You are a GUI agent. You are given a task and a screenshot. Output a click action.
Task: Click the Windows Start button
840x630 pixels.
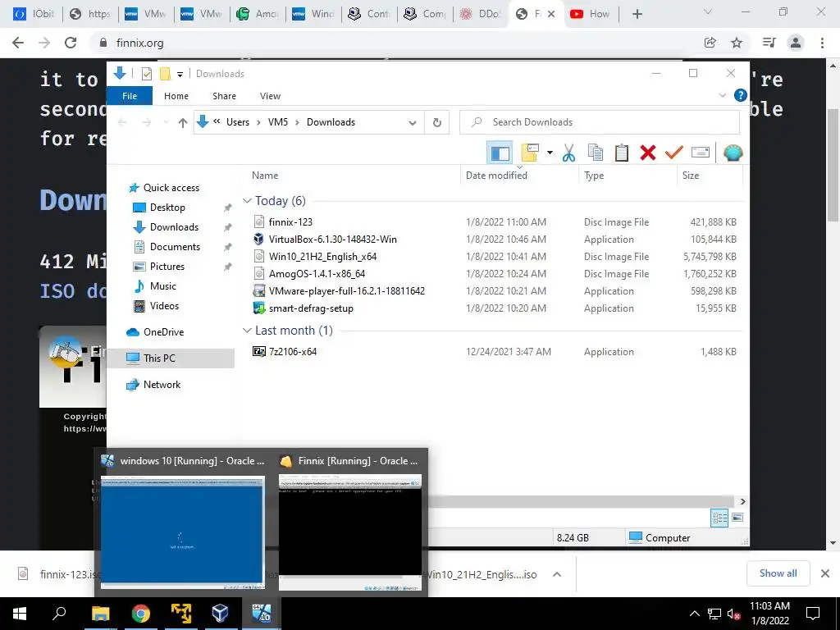20,614
